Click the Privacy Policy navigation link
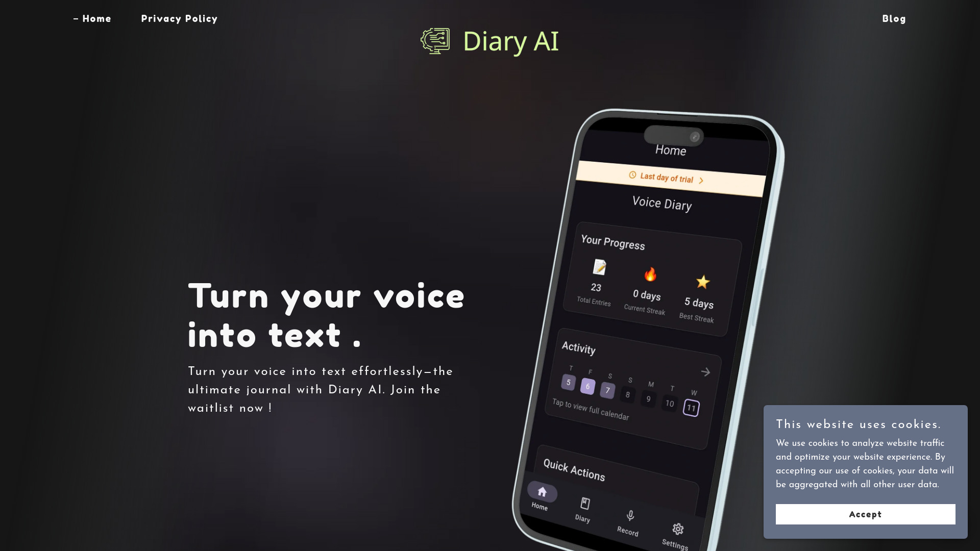 (x=180, y=18)
